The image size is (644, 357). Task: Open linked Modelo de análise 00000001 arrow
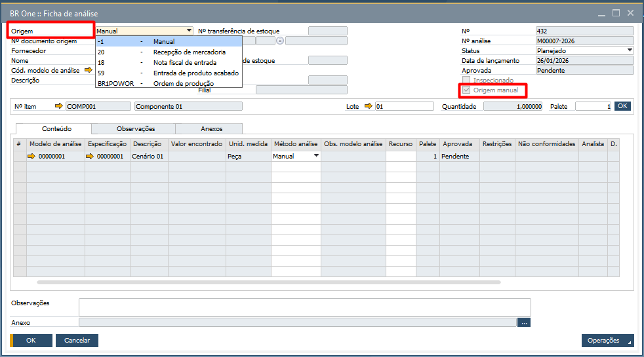pos(31,157)
